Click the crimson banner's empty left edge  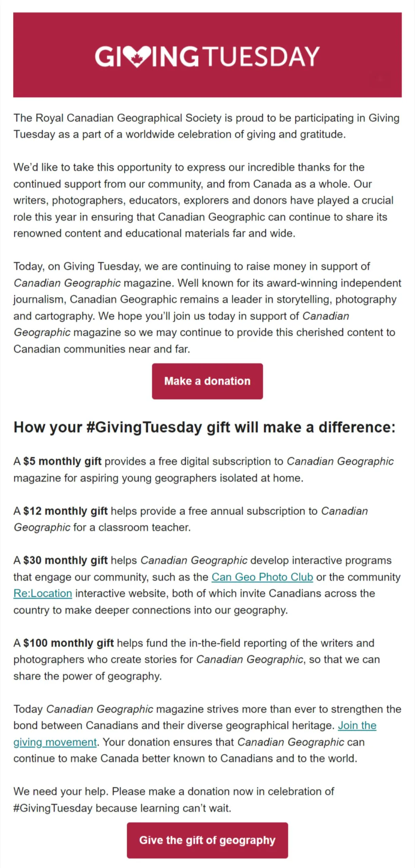pos(41,55)
